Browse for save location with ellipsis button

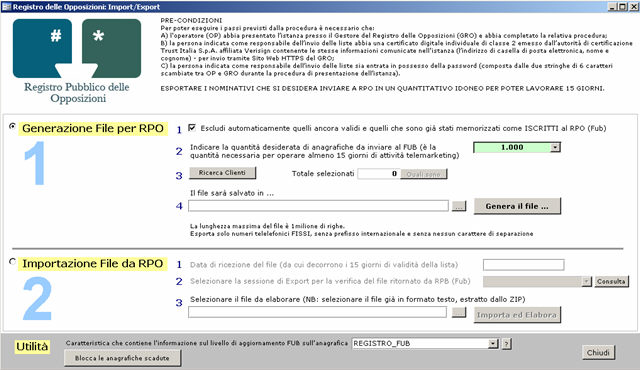pos(459,206)
